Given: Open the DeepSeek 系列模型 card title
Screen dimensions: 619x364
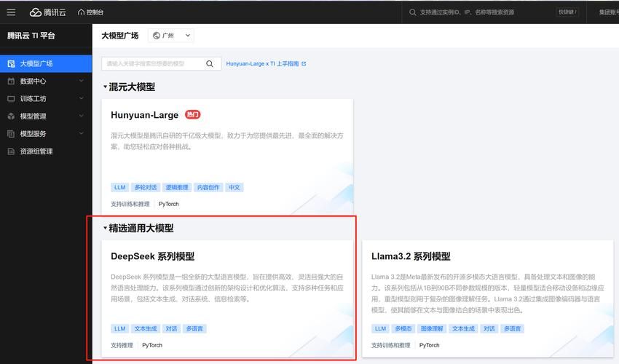Looking at the screenshot, I should [x=152, y=256].
